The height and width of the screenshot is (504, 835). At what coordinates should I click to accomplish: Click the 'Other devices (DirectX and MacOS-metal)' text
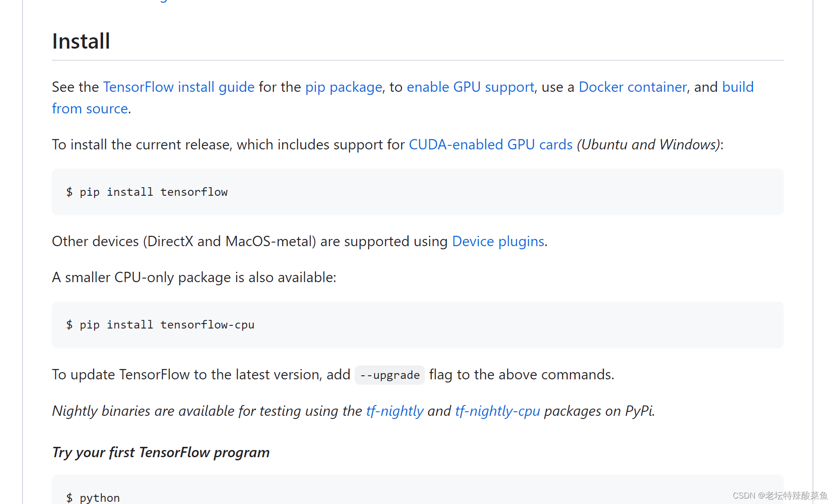(184, 241)
